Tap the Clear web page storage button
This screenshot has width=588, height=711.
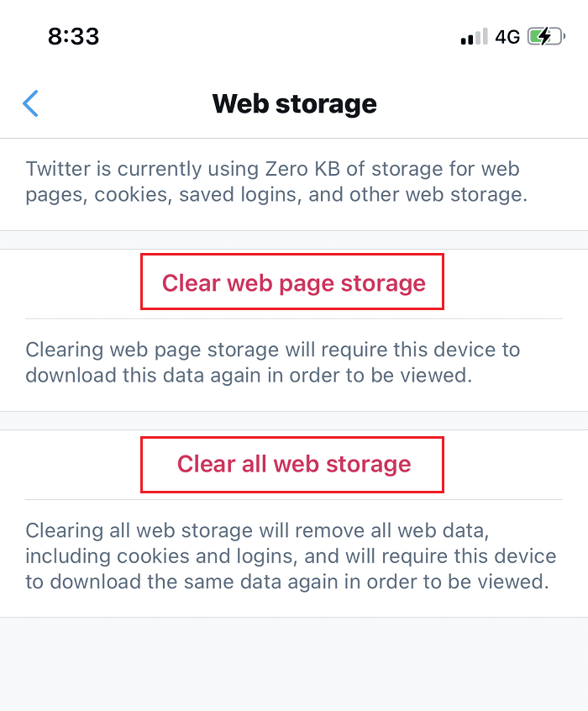pos(292,282)
